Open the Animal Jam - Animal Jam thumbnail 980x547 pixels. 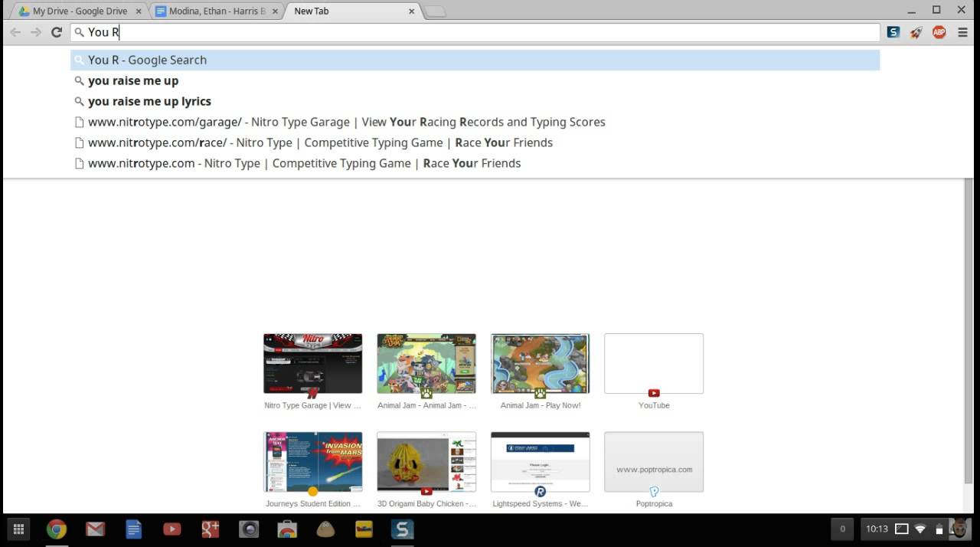point(426,364)
